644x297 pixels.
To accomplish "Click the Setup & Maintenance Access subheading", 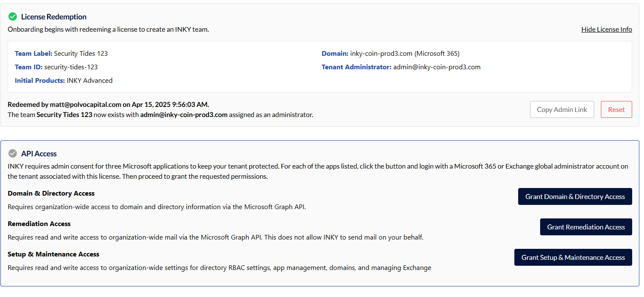I will click(x=54, y=254).
